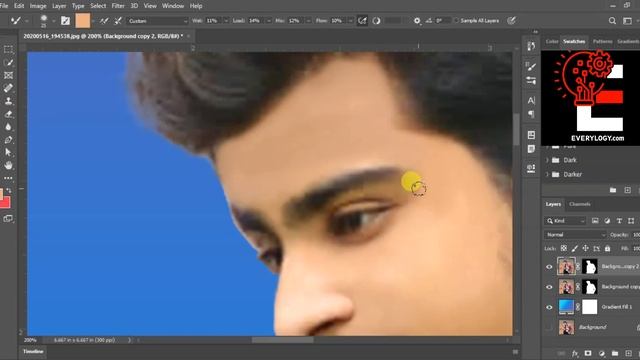Create a new layer plus icon
This screenshot has width=640, height=360.
pyautogui.click(x=628, y=353)
